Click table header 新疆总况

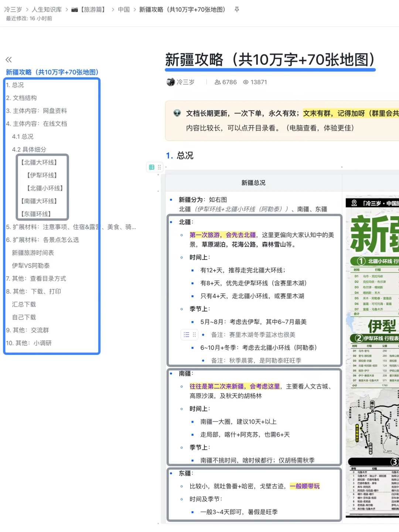click(253, 183)
